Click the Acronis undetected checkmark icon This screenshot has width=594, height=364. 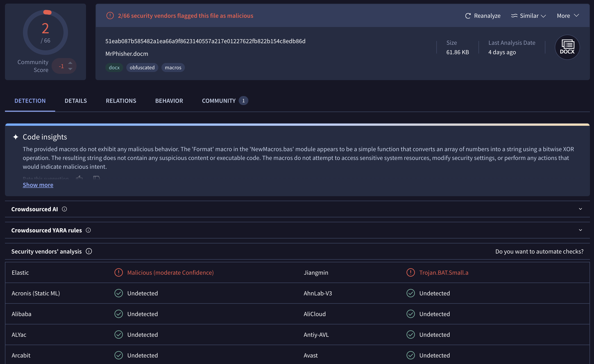point(118,293)
